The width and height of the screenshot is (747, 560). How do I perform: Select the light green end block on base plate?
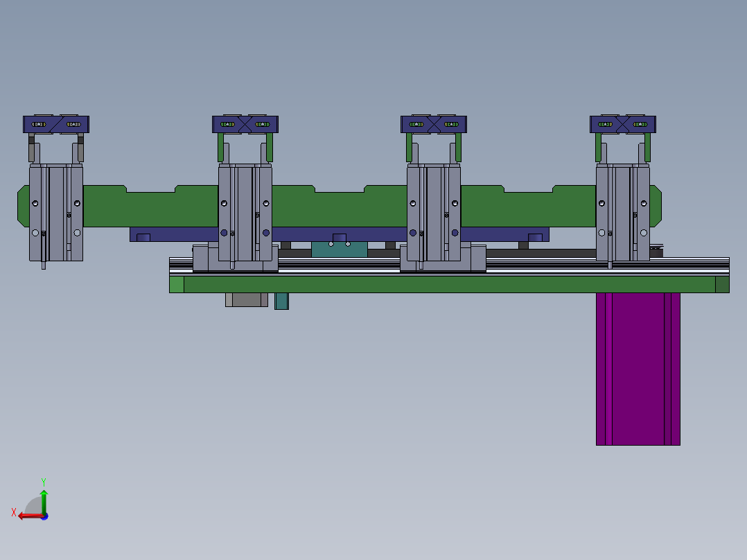[x=177, y=285]
